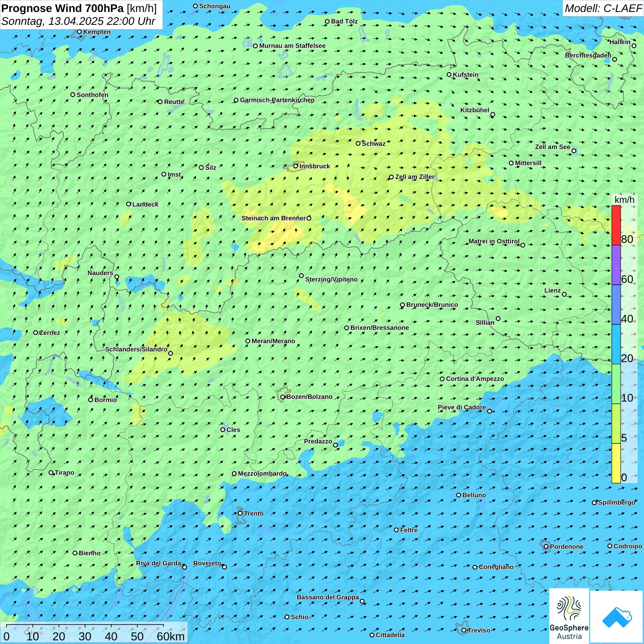Click the Innsbruck city marker circle
Viewport: 644px width, 644px height.
(296, 166)
